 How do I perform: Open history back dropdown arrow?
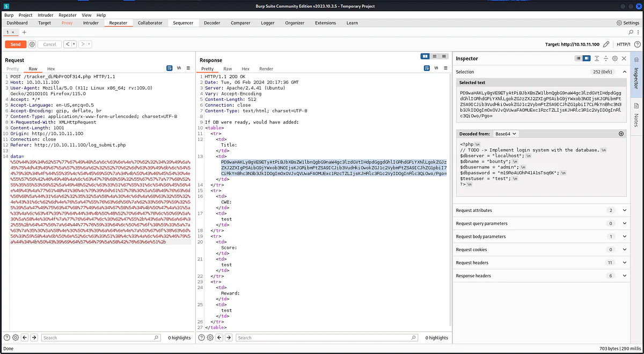click(74, 45)
